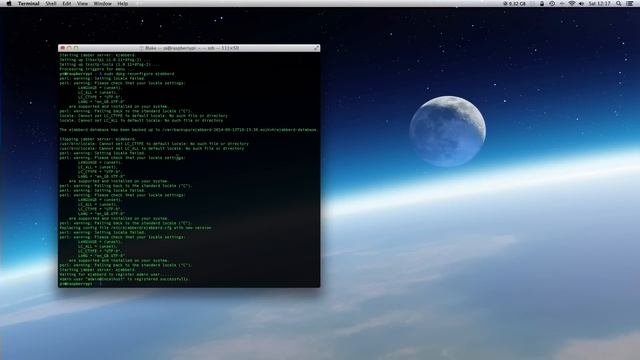640x360 pixels.
Task: Click the 'sudo dpkg-reconfigure ejabberd' command line
Action: [117, 74]
